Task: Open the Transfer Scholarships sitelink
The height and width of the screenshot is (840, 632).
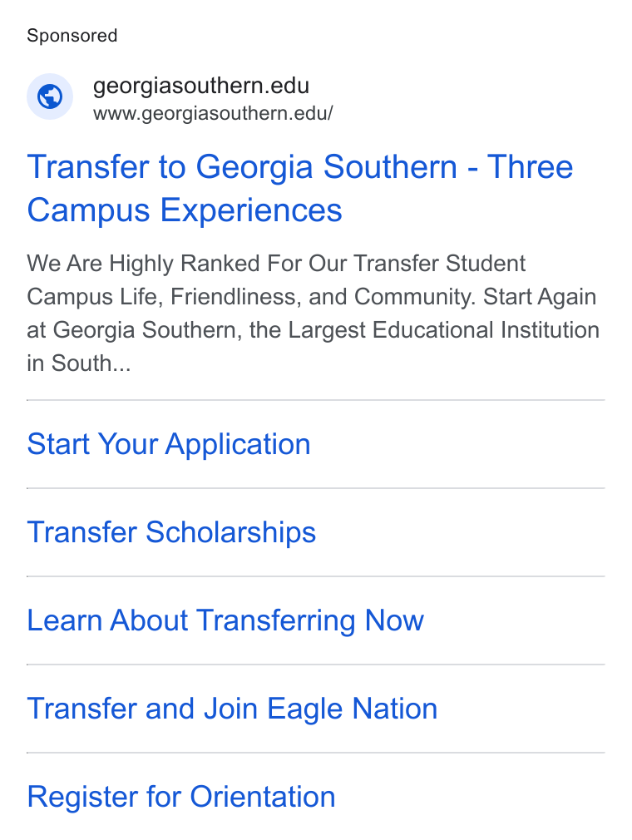Action: coord(171,532)
